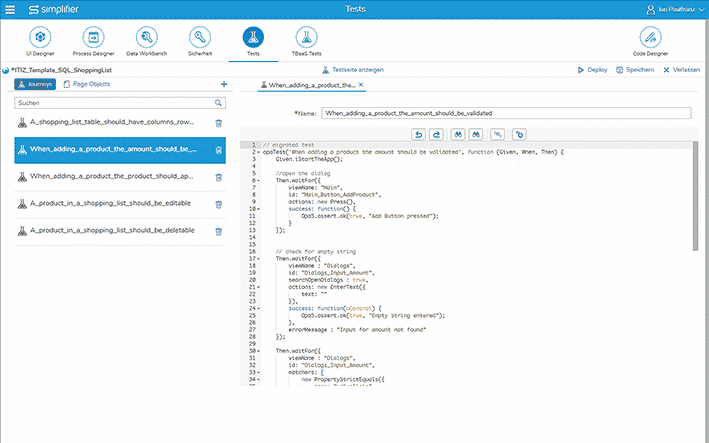Edit the test Name field
Viewport: 709px width, 443px height.
506,113
